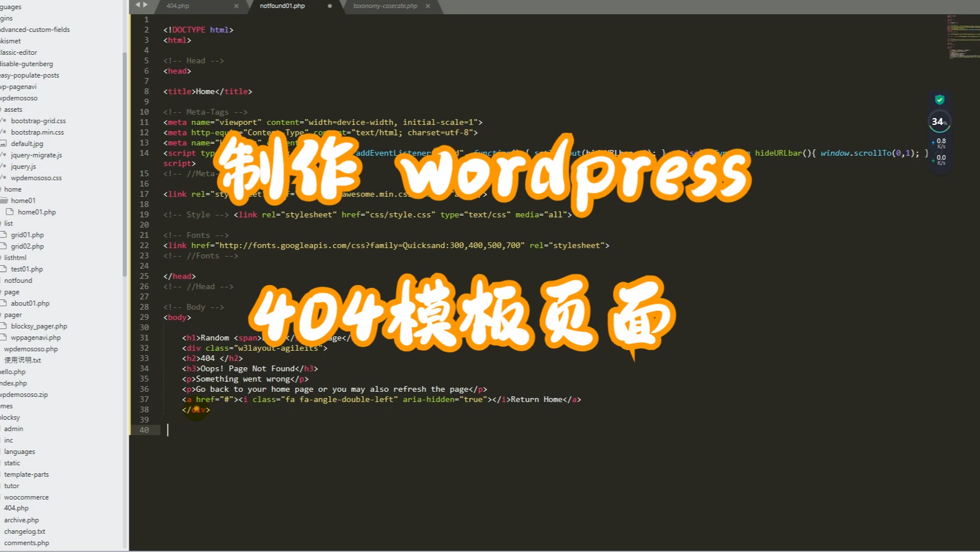Expand the list folder
The image size is (980, 552).
[8, 223]
